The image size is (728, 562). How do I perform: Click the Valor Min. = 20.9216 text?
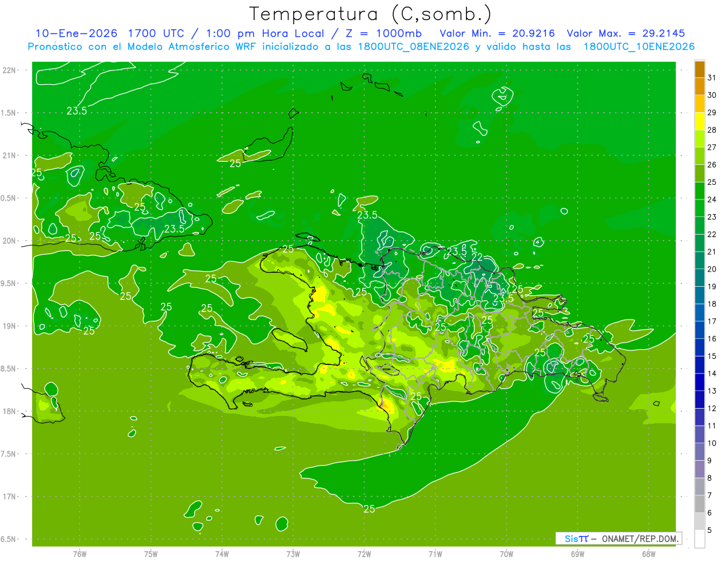[x=497, y=33]
